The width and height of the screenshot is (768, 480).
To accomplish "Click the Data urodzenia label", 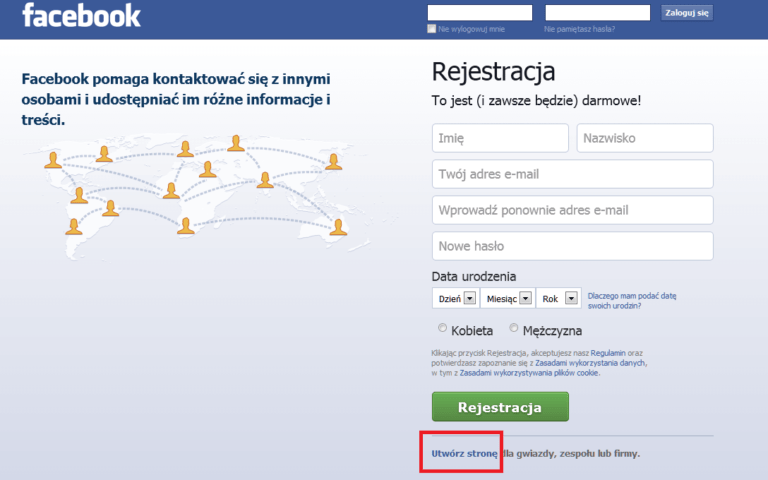I will pos(474,277).
